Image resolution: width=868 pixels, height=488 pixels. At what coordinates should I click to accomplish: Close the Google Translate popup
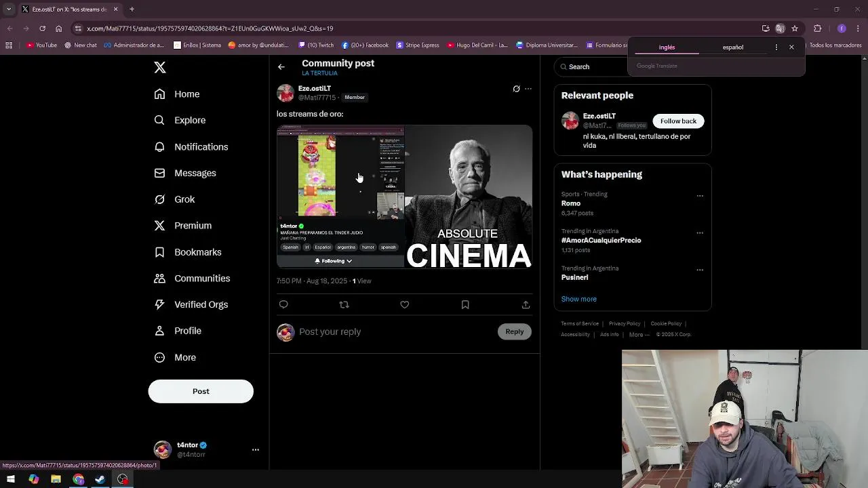pos(791,47)
